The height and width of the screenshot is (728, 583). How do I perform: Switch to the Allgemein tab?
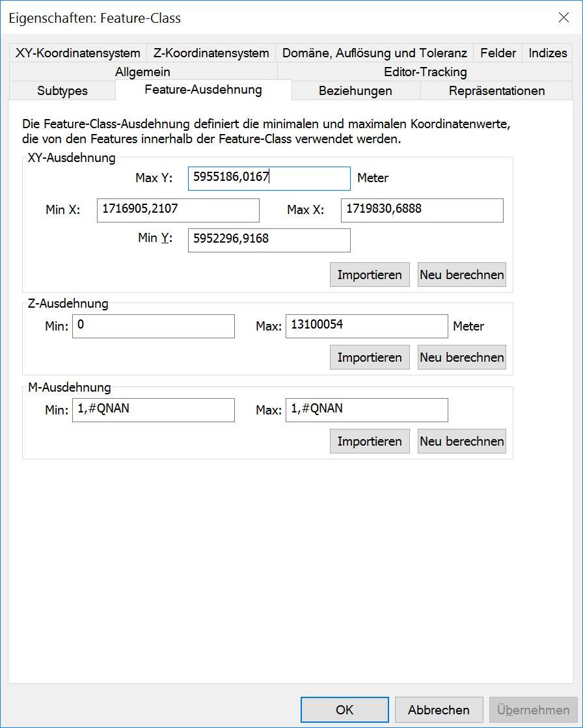point(142,72)
